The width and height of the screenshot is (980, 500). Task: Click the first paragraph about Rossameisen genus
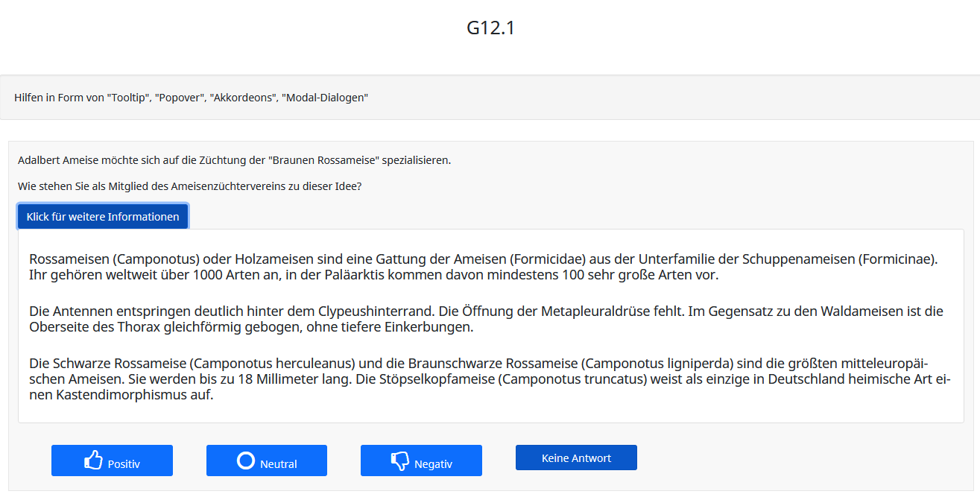483,267
